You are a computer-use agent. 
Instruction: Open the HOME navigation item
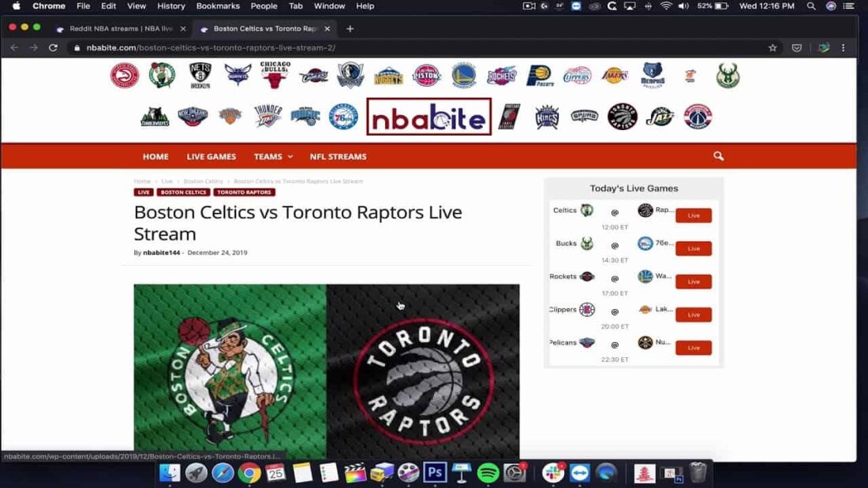[x=155, y=157]
